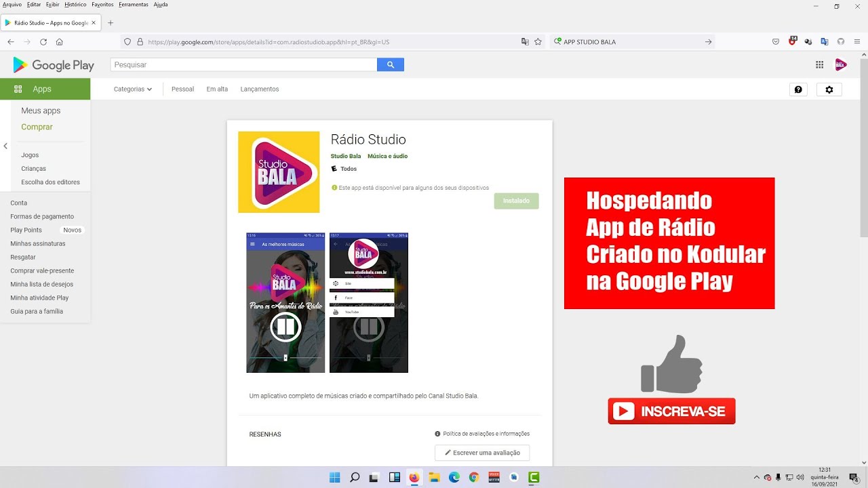This screenshot has width=868, height=488.
Task: Open Minha lista de desejos
Action: [x=41, y=284]
